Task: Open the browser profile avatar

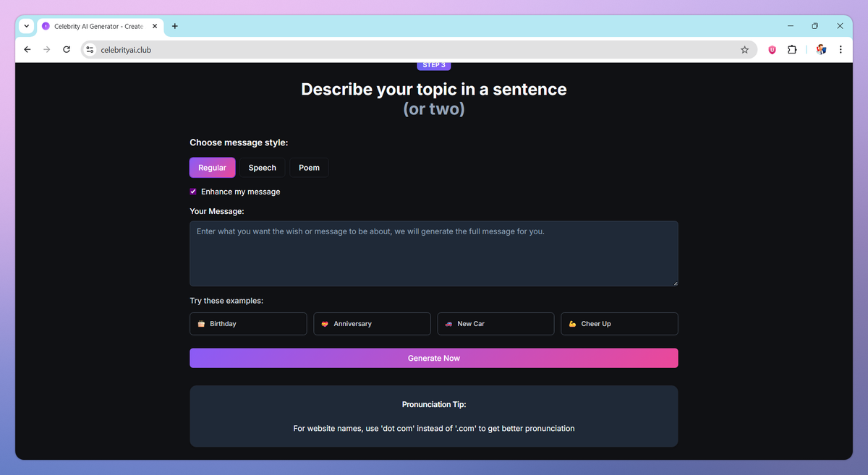Action: (821, 50)
